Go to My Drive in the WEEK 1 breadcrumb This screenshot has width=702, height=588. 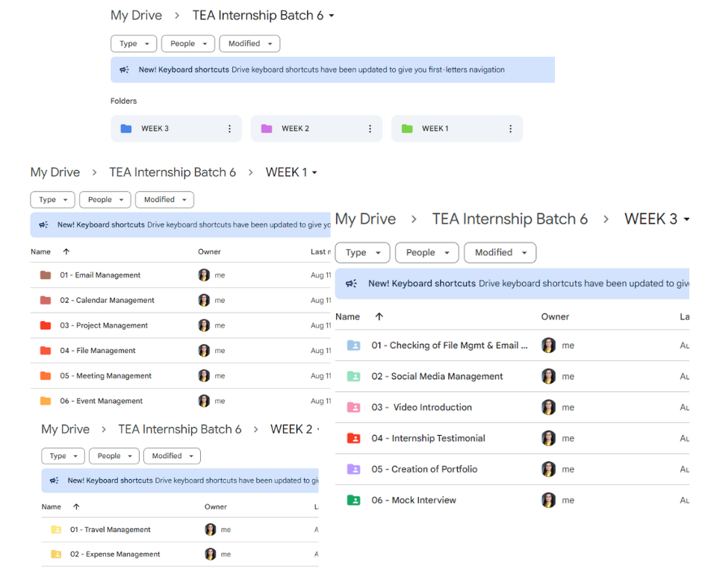(x=55, y=172)
